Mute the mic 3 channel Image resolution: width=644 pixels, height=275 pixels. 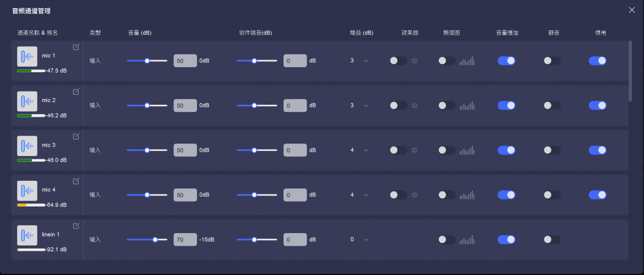(552, 150)
